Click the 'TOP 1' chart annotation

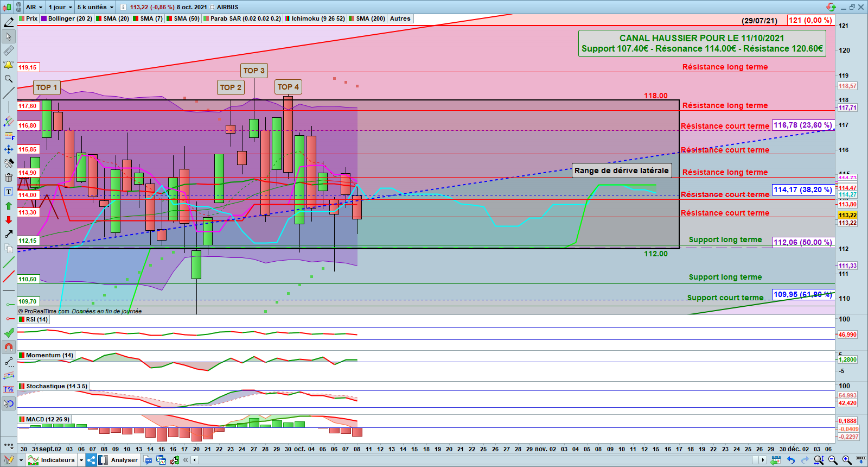(47, 87)
